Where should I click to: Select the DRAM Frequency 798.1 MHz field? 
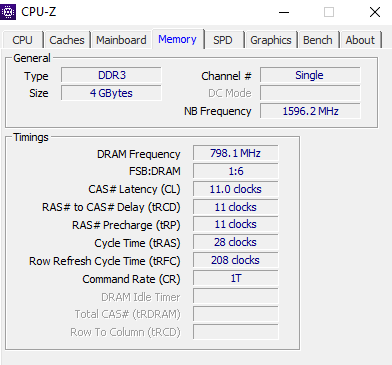pos(235,153)
